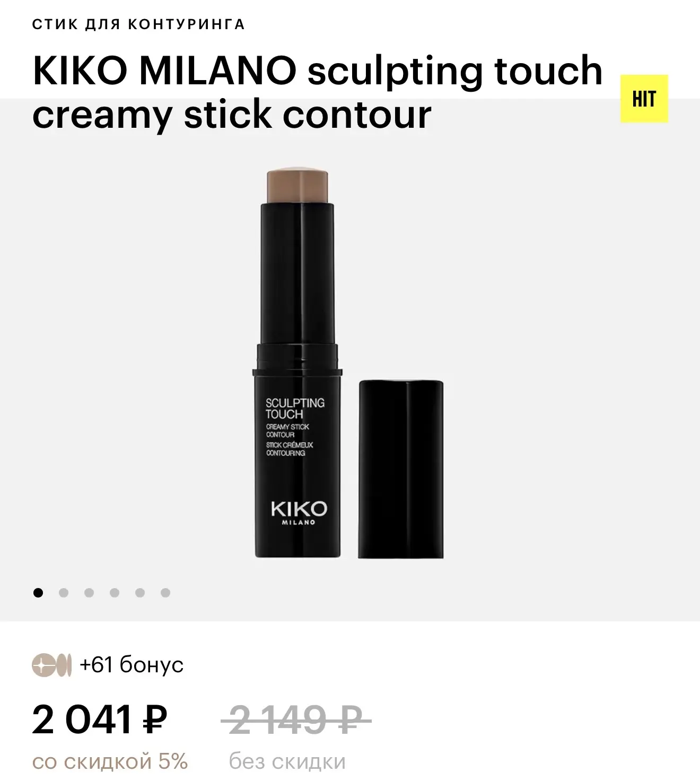Jump to the last image dot
Viewport: 700px width, 781px height.
[x=165, y=593]
